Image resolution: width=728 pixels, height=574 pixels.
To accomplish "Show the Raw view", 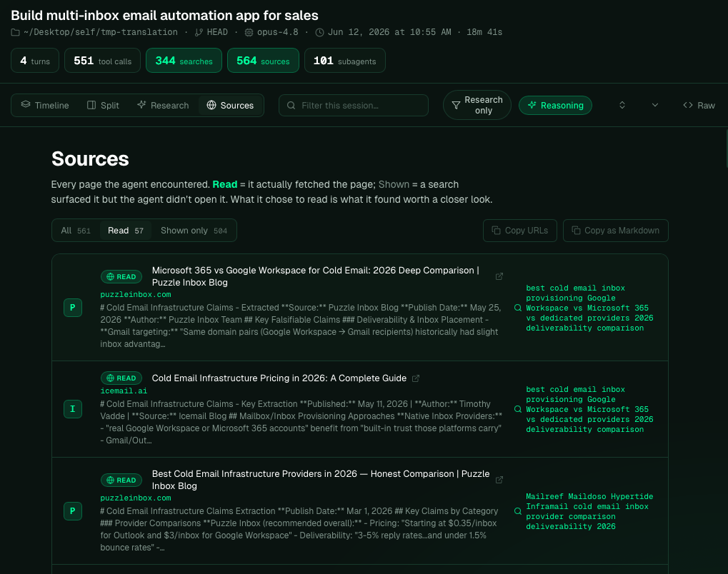I will (699, 106).
